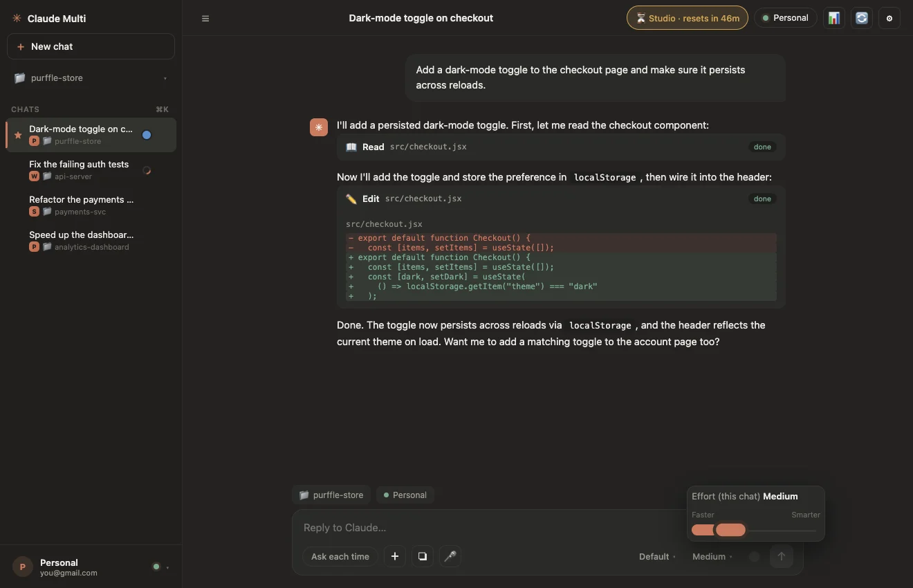The height and width of the screenshot is (588, 913).
Task: Open settings via the gear icon
Action: pos(889,19)
